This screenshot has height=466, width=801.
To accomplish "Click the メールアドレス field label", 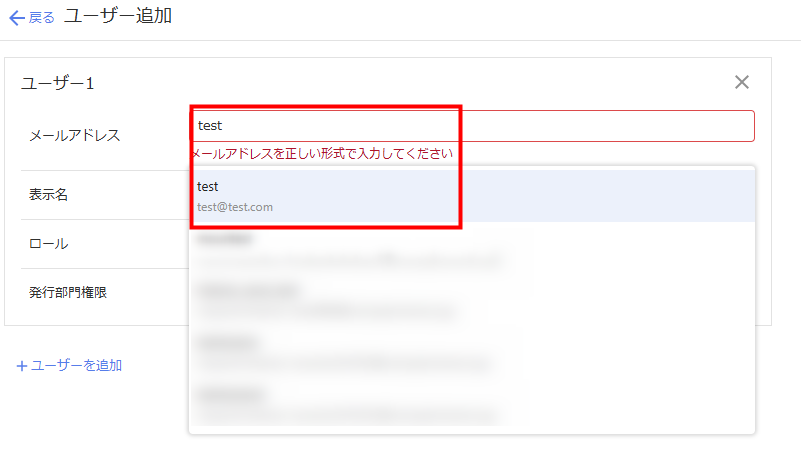I will point(74,135).
